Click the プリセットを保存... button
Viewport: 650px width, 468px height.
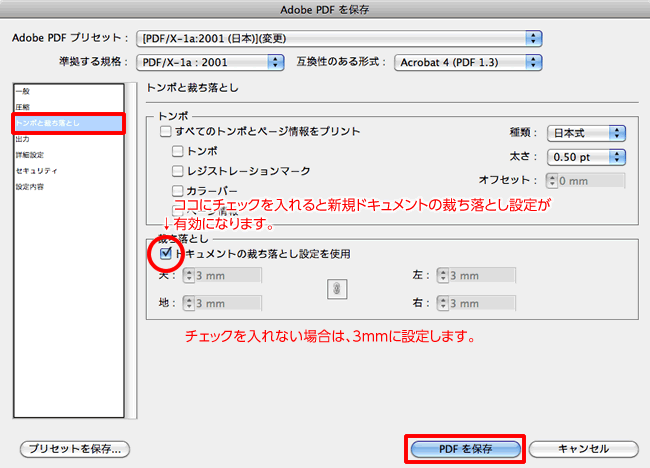click(75, 449)
